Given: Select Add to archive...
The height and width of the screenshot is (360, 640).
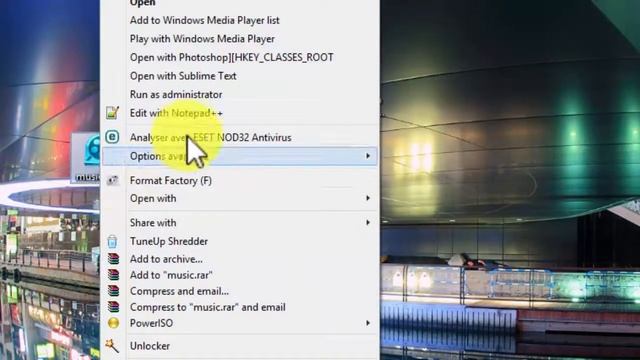Looking at the screenshot, I should [166, 259].
